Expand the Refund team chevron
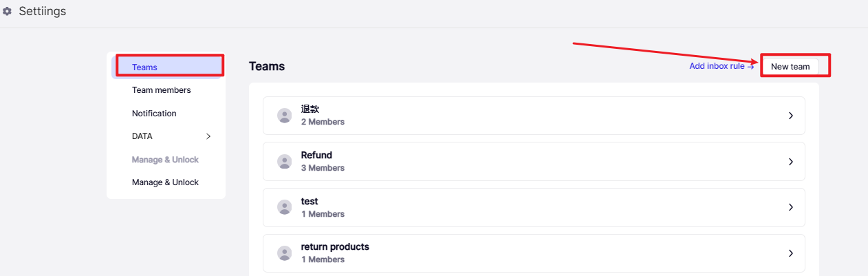Screen dimensions: 868x276 click(x=791, y=162)
